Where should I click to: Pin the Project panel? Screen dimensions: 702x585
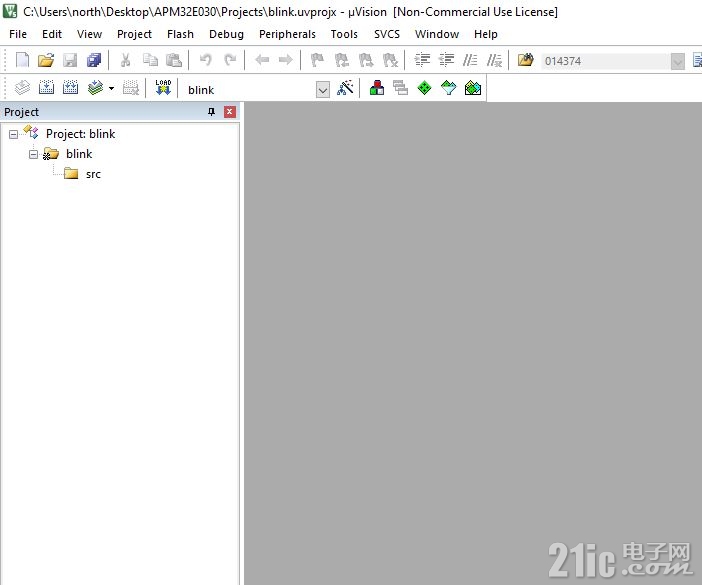point(212,111)
